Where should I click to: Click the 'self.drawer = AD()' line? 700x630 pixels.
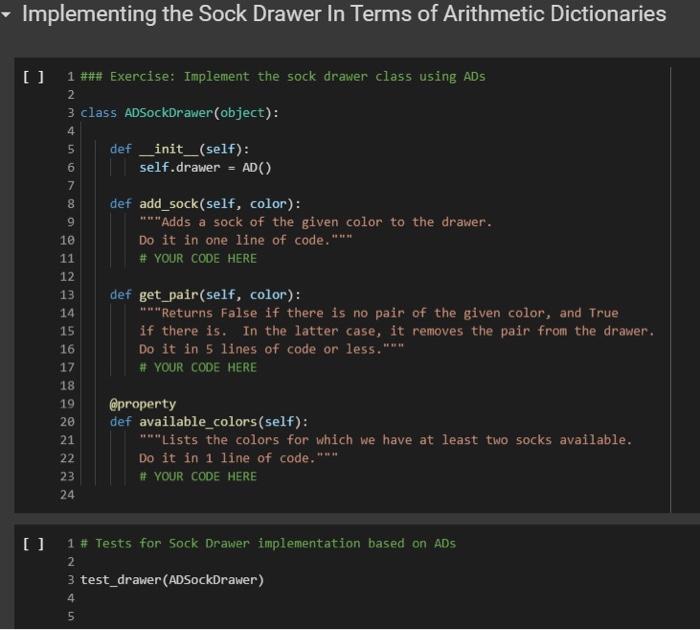tap(205, 167)
